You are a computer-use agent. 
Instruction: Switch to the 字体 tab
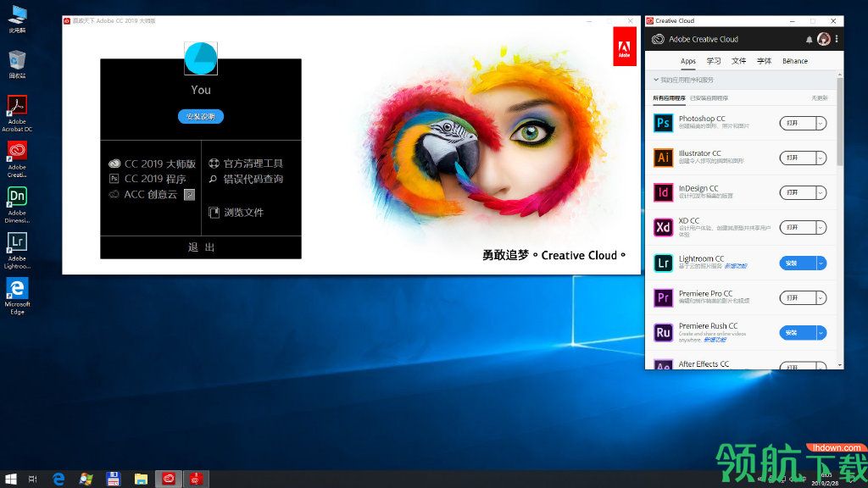(765, 61)
